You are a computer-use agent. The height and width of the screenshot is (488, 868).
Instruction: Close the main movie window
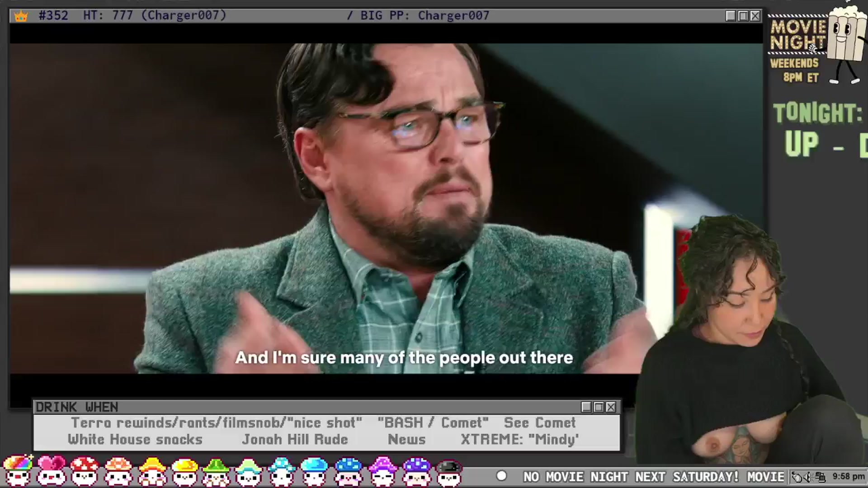(755, 16)
